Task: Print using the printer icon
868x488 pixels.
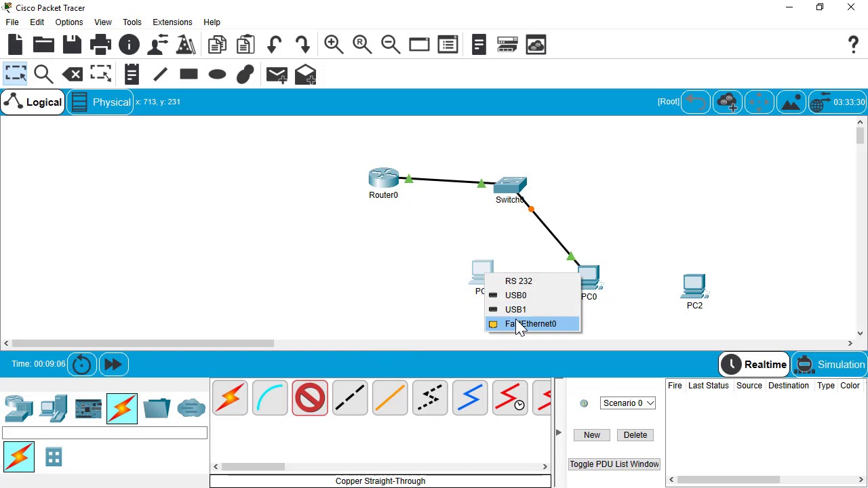Action: click(x=100, y=45)
